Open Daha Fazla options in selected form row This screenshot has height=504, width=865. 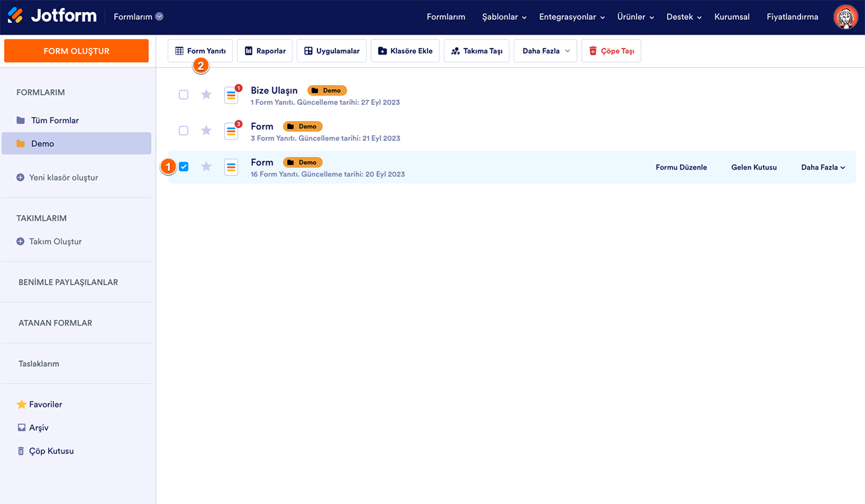coord(823,168)
